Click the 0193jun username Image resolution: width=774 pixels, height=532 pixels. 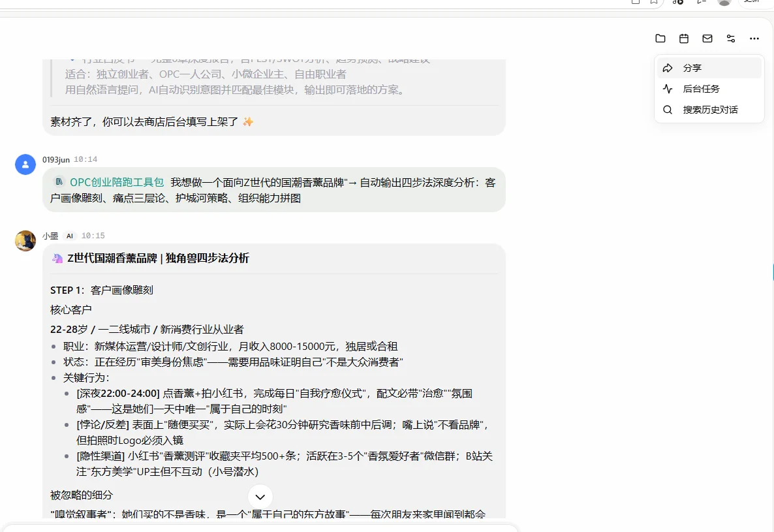55,159
